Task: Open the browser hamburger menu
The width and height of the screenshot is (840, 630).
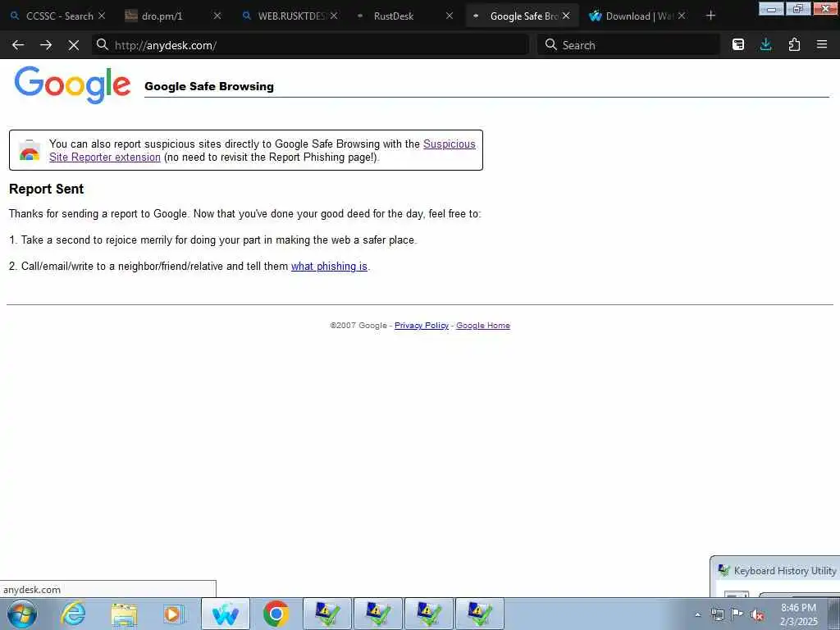Action: pos(822,45)
